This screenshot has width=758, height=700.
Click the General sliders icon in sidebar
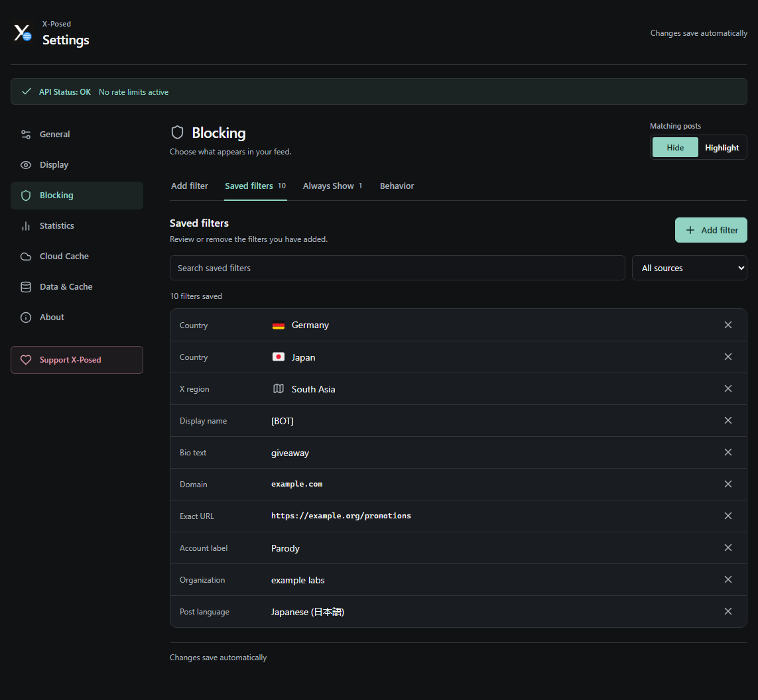(26, 135)
